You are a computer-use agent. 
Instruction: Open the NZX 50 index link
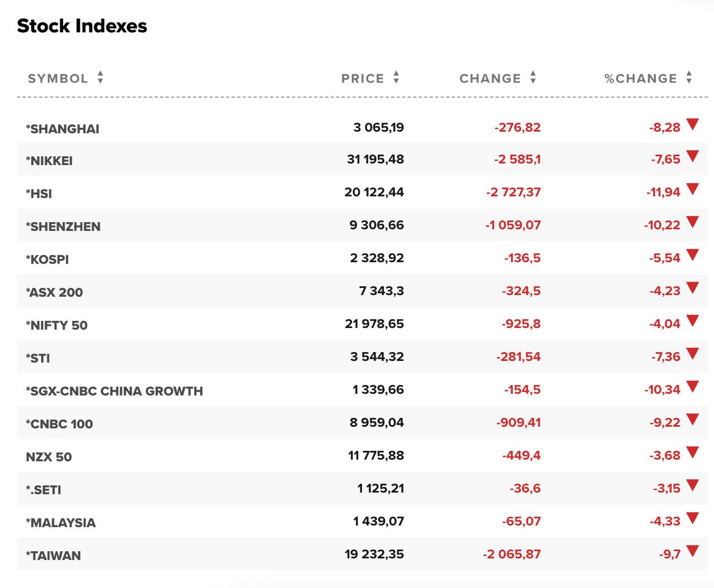click(49, 457)
